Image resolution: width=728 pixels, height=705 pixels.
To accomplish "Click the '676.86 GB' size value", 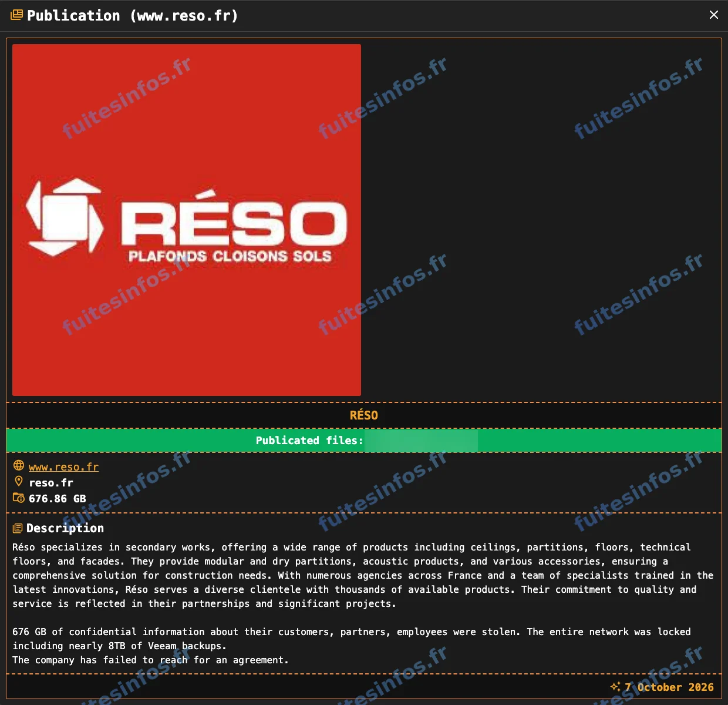I will [58, 499].
